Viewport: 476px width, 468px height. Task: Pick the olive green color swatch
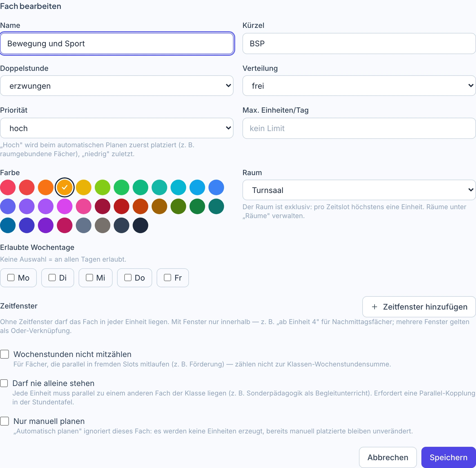(x=178, y=206)
